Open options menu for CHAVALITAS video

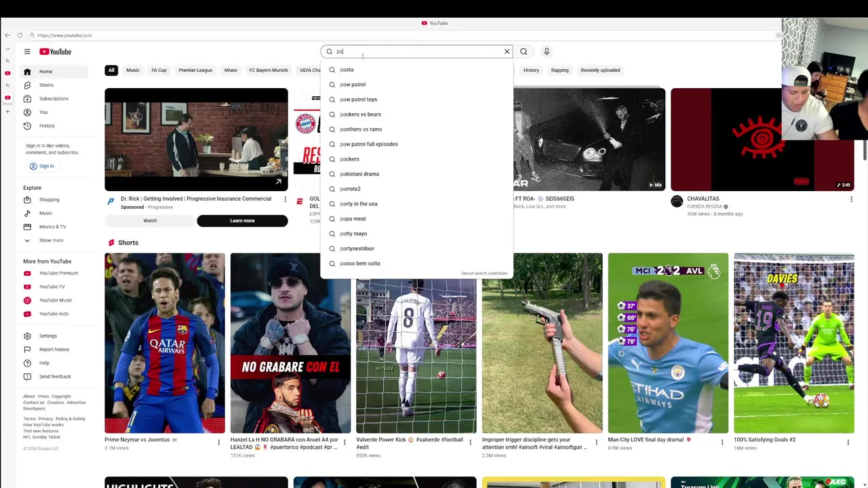pos(851,199)
